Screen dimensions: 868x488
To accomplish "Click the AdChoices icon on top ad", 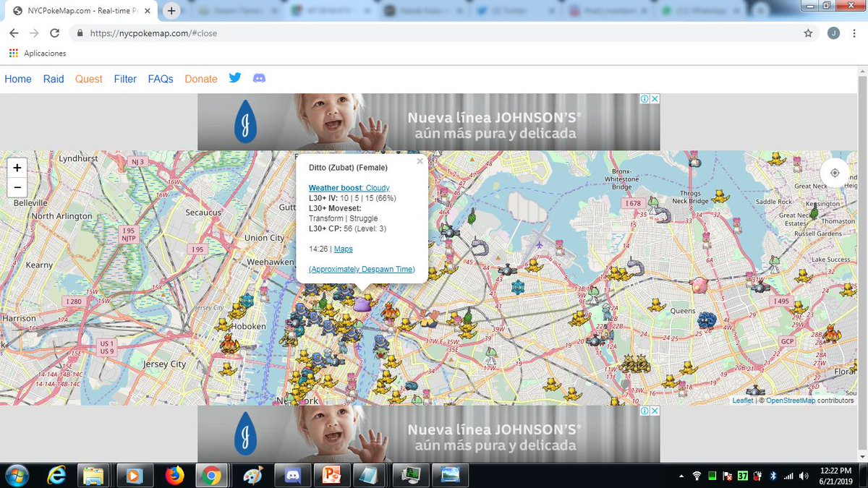I will (644, 99).
